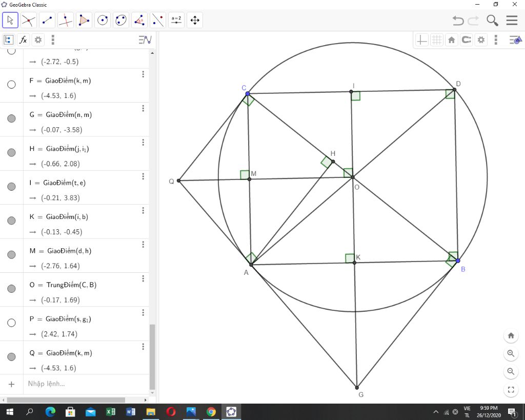Viewport: 525px width, 420px height.
Task: Select the Segment line tool
Action: (x=47, y=20)
